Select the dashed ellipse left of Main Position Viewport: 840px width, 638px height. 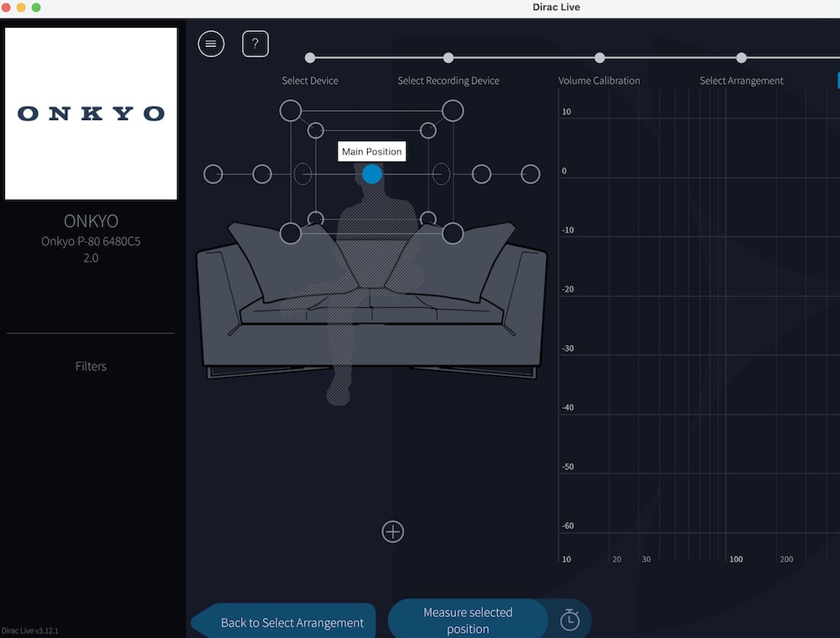click(302, 174)
